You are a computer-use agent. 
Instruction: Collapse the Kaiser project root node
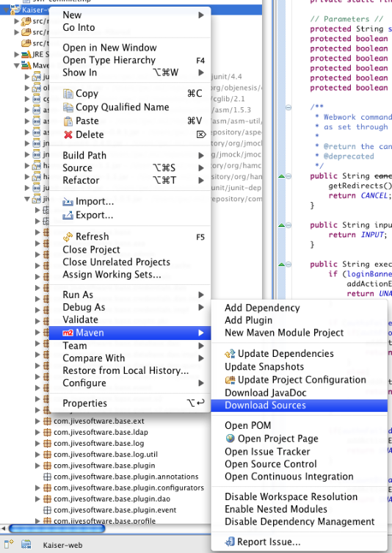(x=6, y=10)
